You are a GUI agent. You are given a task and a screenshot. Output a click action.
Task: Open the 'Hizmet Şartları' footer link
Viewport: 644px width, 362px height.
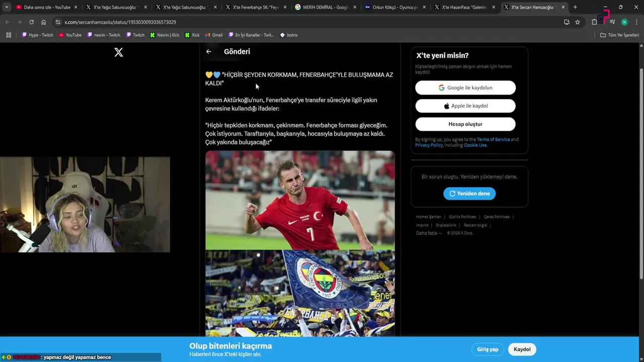tap(428, 217)
